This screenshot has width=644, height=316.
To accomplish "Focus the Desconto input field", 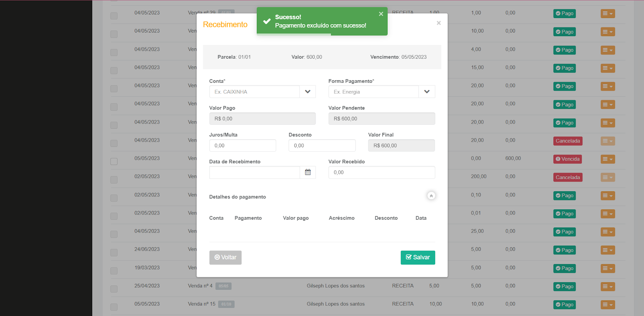I will 322,146.
